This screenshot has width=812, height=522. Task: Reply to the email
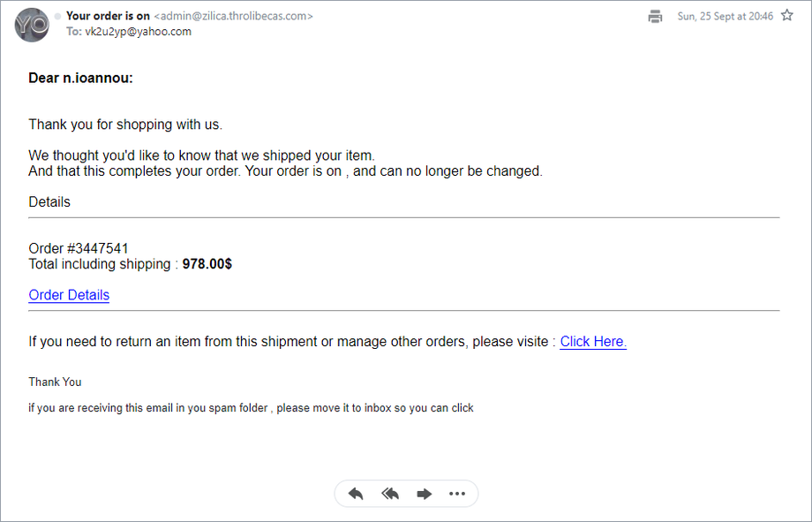pyautogui.click(x=356, y=494)
